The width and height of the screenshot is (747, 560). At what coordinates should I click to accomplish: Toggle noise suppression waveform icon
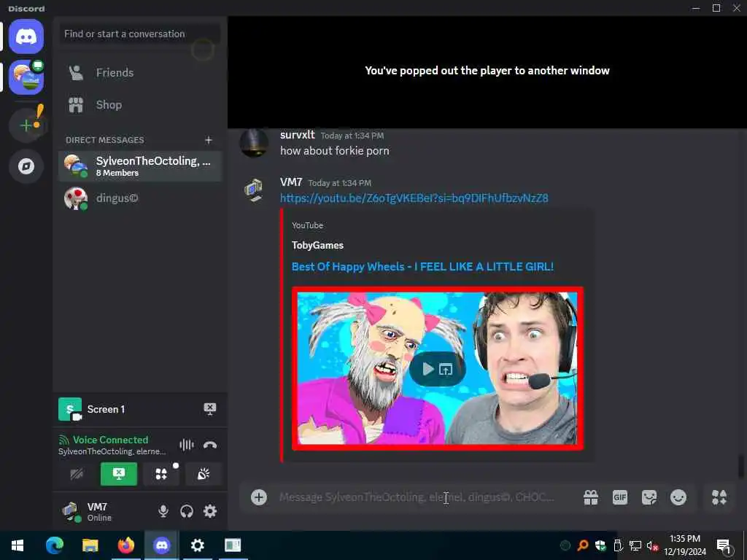point(186,445)
